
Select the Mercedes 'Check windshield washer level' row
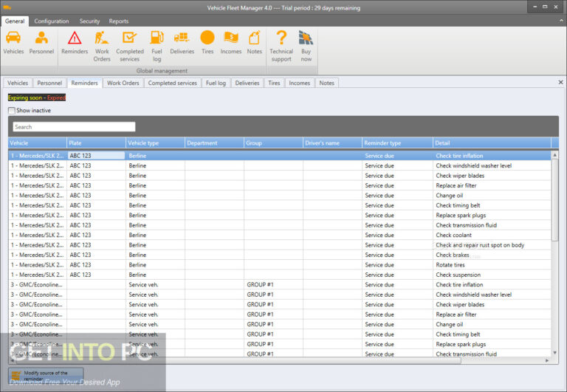pyautogui.click(x=280, y=165)
